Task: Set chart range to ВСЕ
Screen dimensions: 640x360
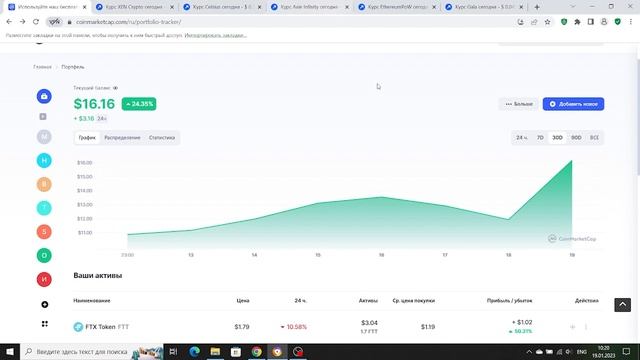Action: click(x=594, y=138)
